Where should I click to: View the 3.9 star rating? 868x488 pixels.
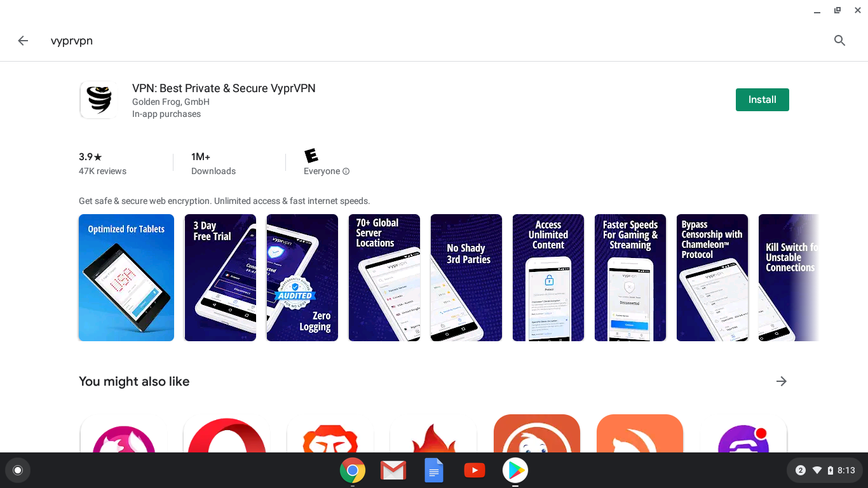(90, 157)
